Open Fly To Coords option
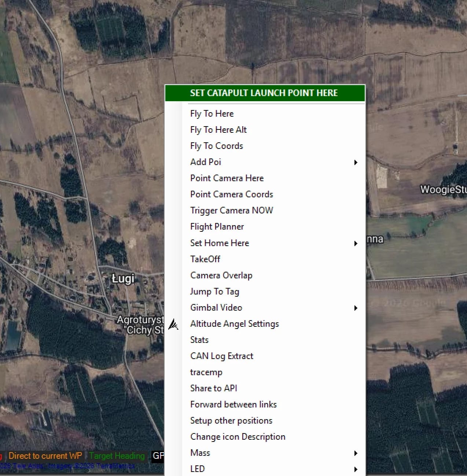The height and width of the screenshot is (476, 467). 265,146
